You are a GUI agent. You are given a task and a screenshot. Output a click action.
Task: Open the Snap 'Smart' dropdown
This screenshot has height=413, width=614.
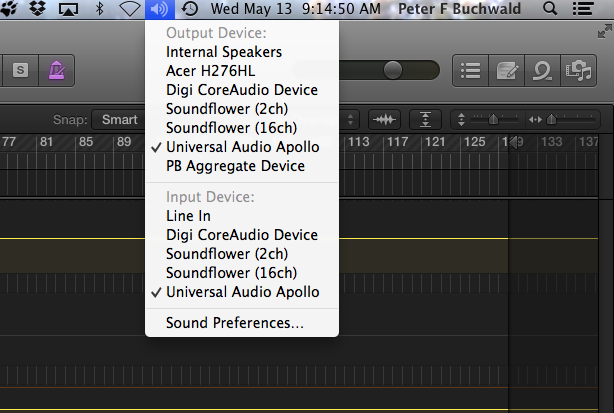coord(119,120)
